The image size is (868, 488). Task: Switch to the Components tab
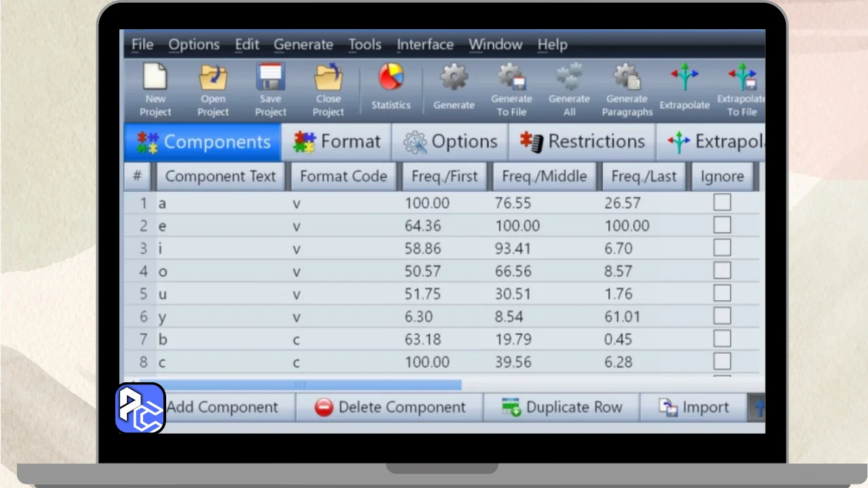(x=203, y=142)
